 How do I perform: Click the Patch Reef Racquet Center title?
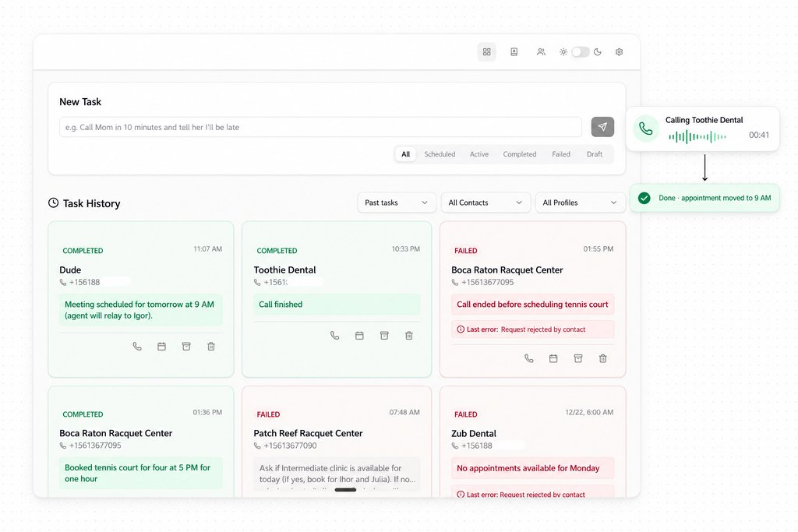click(308, 433)
